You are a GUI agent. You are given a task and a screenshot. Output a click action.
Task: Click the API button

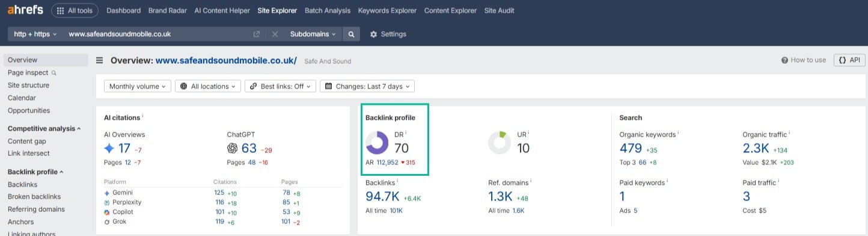click(x=849, y=60)
